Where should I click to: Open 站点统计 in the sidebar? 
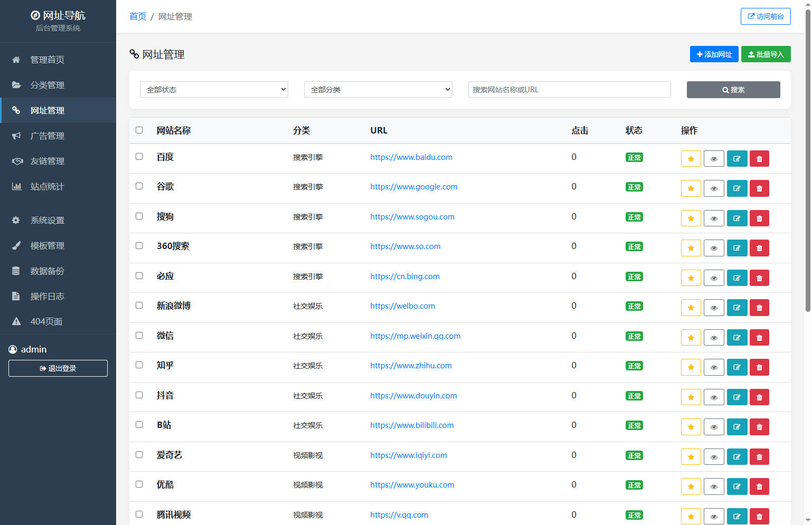tap(58, 186)
